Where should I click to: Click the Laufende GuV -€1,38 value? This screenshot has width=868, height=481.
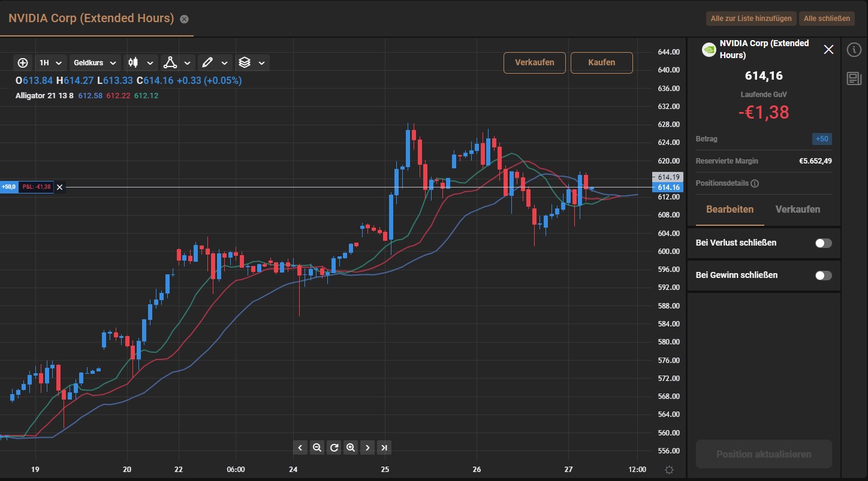pyautogui.click(x=763, y=112)
